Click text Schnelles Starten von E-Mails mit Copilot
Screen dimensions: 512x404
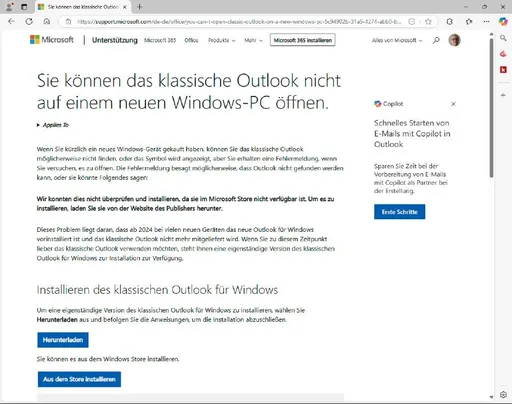(412, 133)
